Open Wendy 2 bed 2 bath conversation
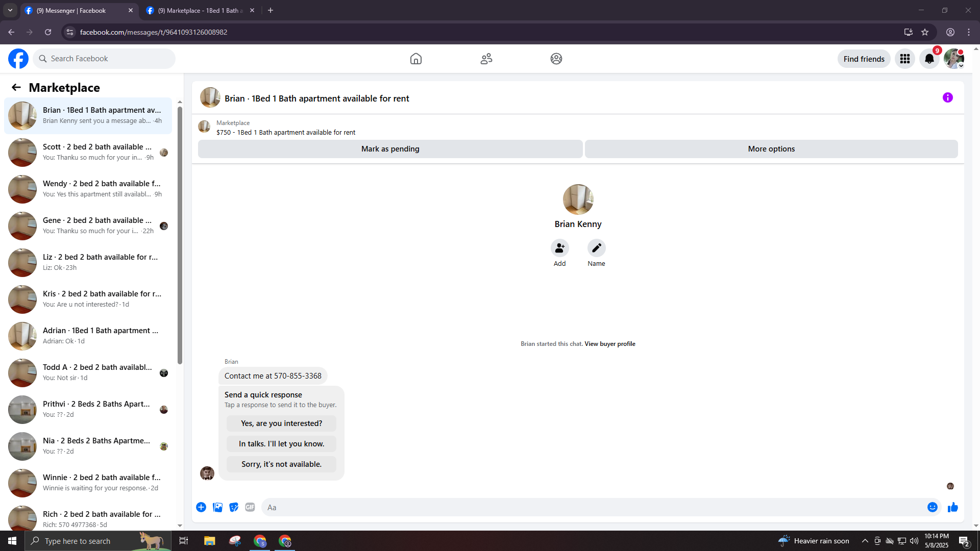The height and width of the screenshot is (551, 980). (88, 189)
